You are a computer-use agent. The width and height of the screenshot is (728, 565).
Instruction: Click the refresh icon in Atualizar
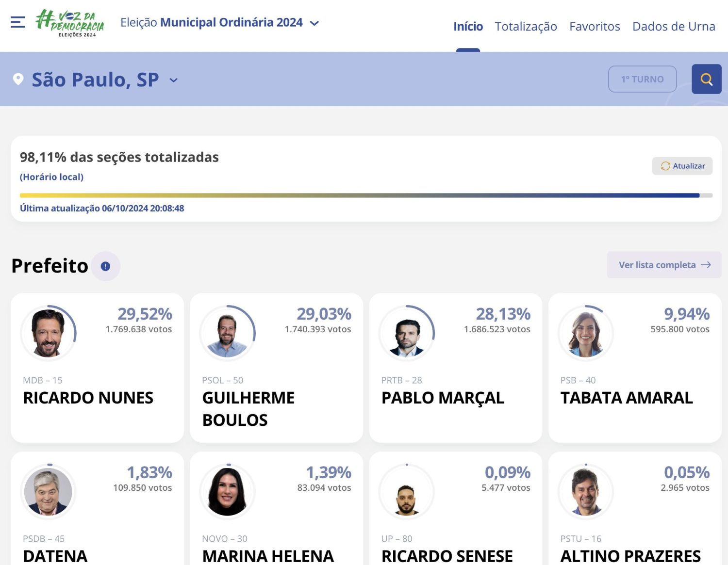[x=665, y=166]
